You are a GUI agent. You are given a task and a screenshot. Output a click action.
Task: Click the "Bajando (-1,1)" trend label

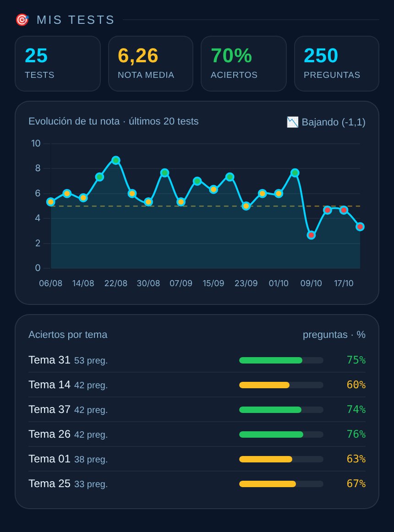click(x=334, y=122)
